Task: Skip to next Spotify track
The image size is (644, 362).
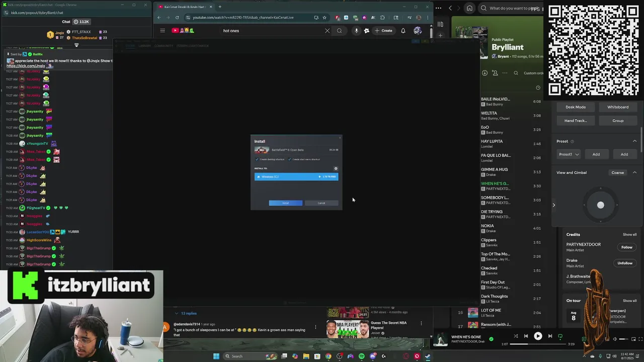Action: point(550,336)
